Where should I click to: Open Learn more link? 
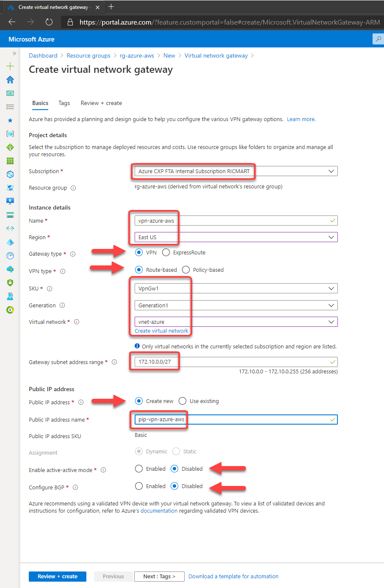click(301, 119)
